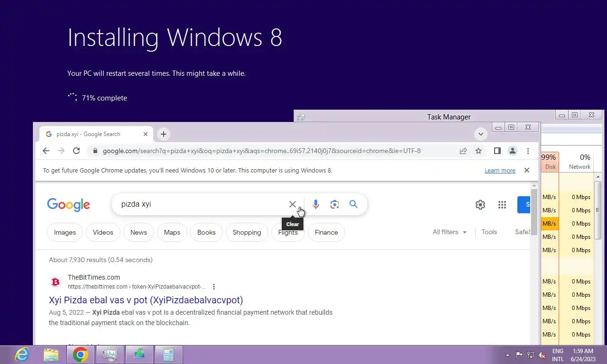Open the ENG INTL language switcher
The image size is (607, 364).
pos(558,355)
